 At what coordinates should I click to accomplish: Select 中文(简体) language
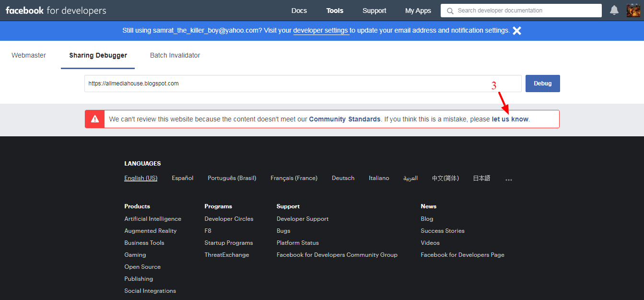coord(445,178)
